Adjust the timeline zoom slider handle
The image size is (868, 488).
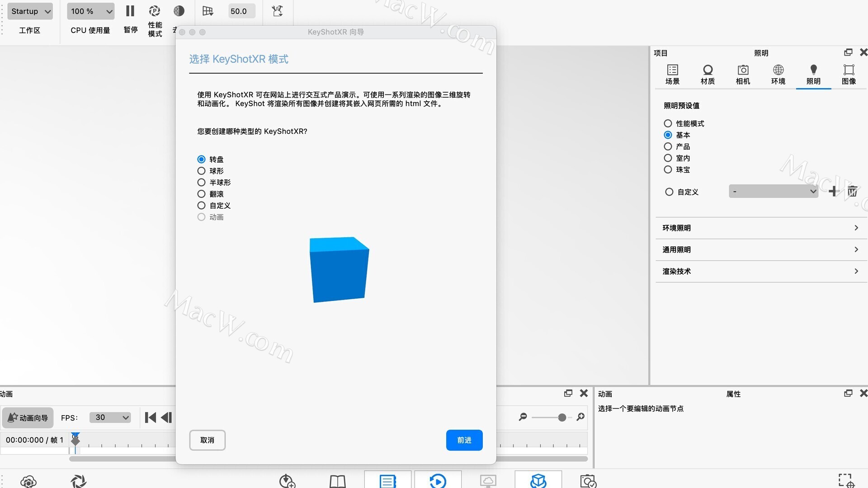tap(562, 418)
